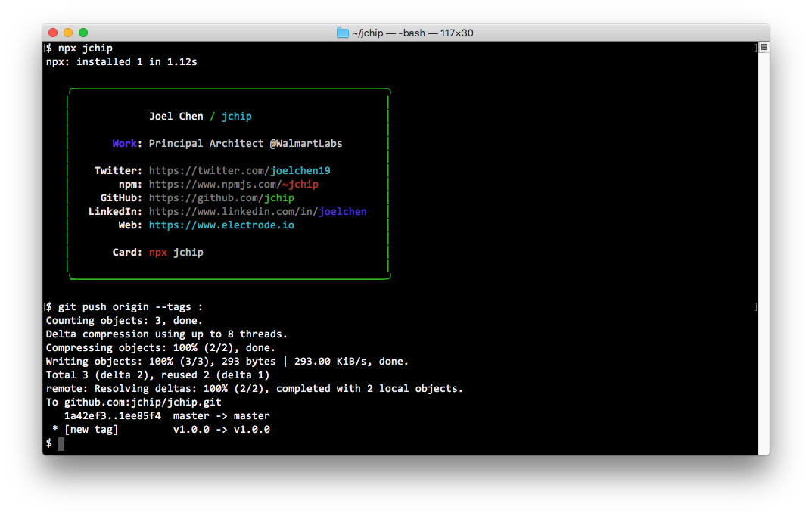
Task: Click the 'Web:' label
Action: pos(130,225)
